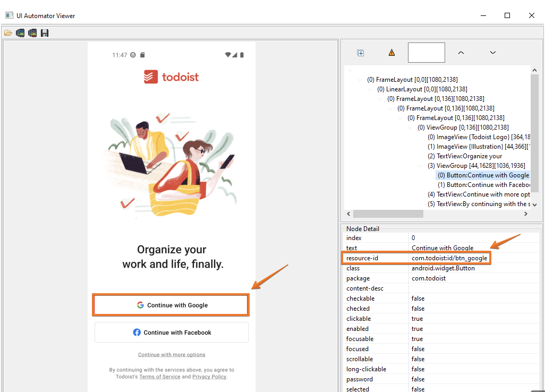Go to previous search match with up chevron
This screenshot has width=545, height=392.
[461, 53]
